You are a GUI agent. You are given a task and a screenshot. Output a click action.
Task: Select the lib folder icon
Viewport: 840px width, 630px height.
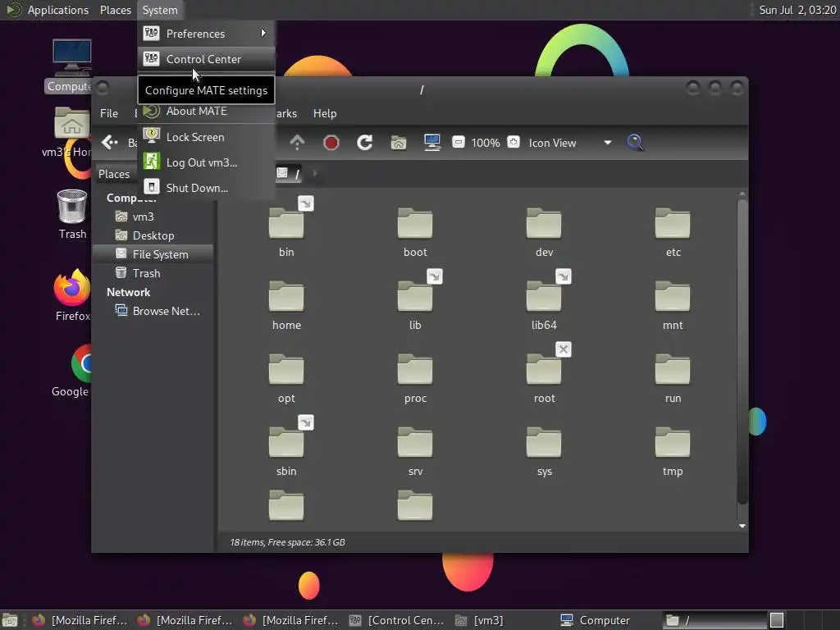(415, 295)
